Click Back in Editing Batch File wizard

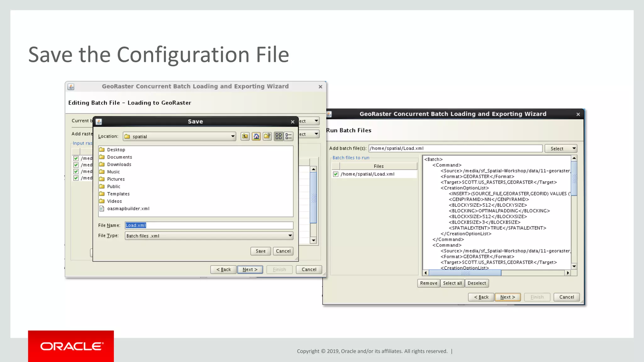tap(224, 269)
